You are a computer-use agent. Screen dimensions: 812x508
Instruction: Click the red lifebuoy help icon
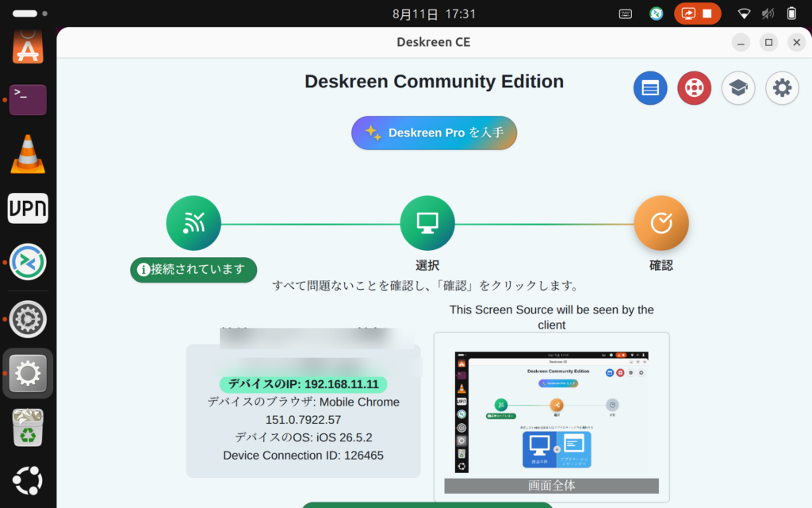(694, 88)
